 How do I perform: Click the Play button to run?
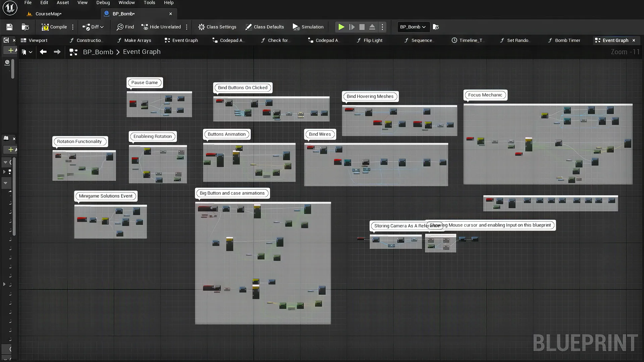tap(340, 27)
